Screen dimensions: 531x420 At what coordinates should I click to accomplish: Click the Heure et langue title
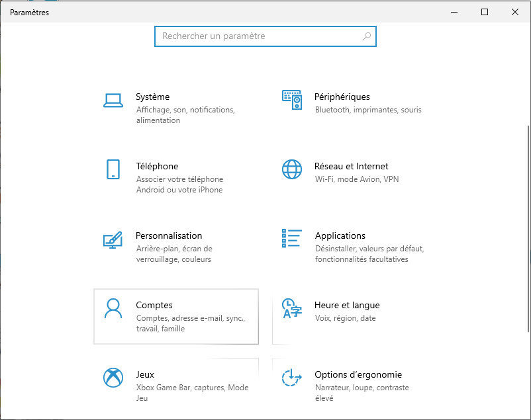347,306
